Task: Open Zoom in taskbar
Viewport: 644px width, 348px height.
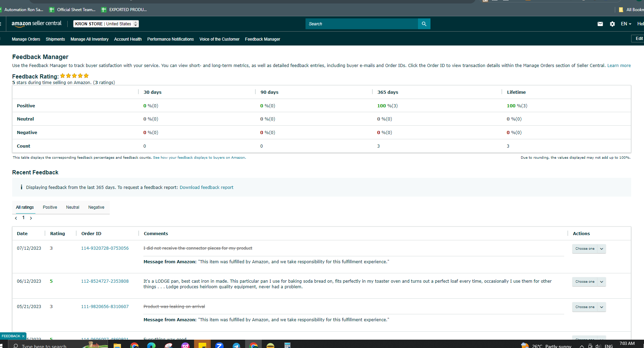Action: (219, 345)
